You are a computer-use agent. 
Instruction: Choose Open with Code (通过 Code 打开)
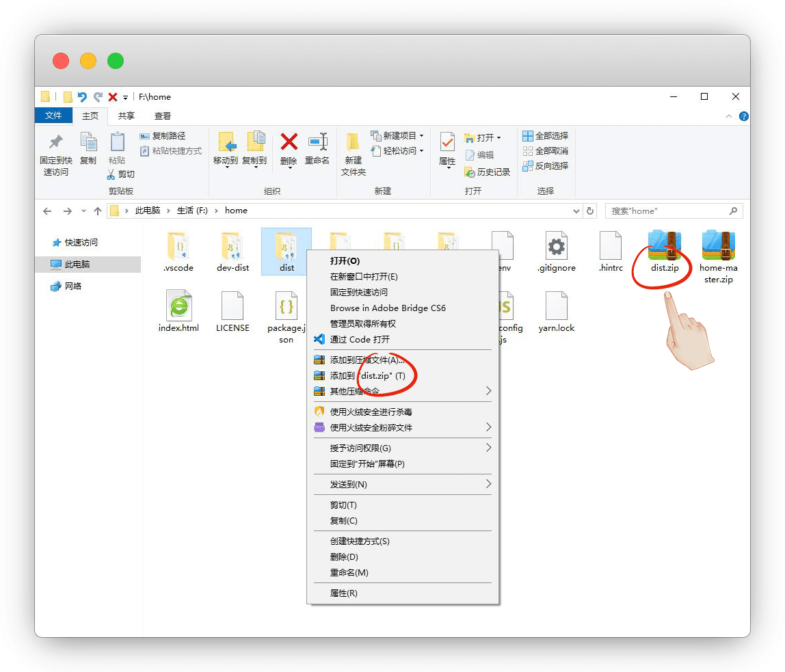[360, 339]
